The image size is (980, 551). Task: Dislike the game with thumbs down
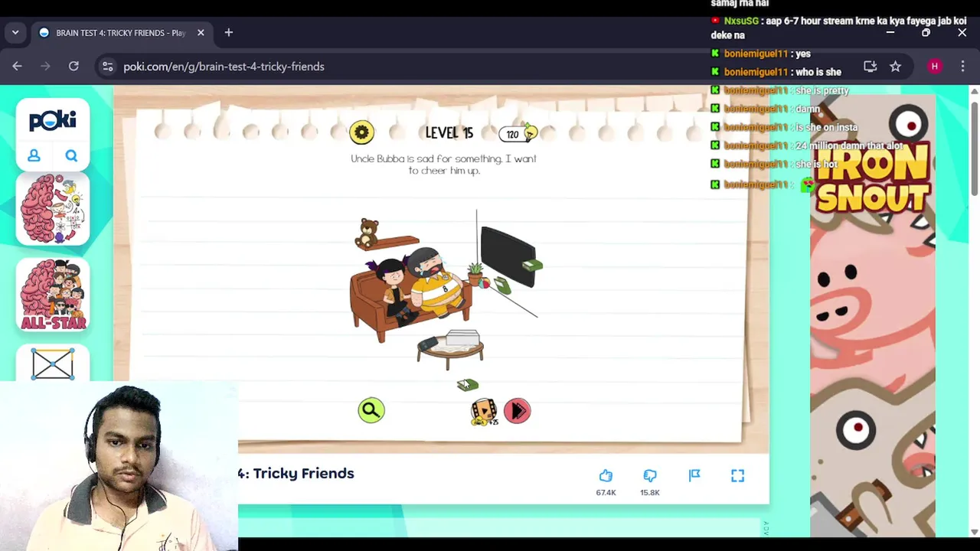click(650, 476)
